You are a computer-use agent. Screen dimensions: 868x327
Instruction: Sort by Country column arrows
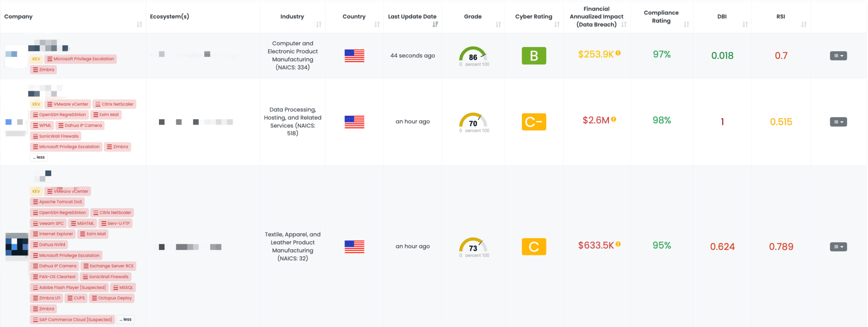click(x=377, y=25)
